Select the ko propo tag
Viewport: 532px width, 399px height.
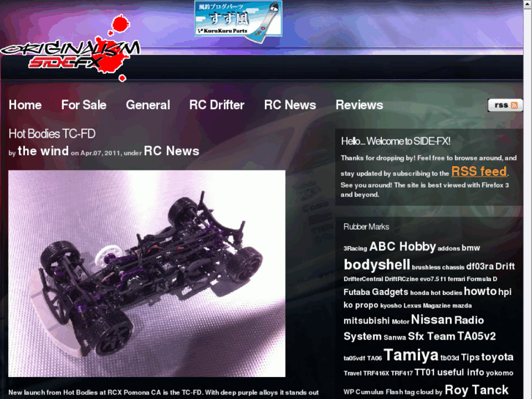pyautogui.click(x=361, y=305)
